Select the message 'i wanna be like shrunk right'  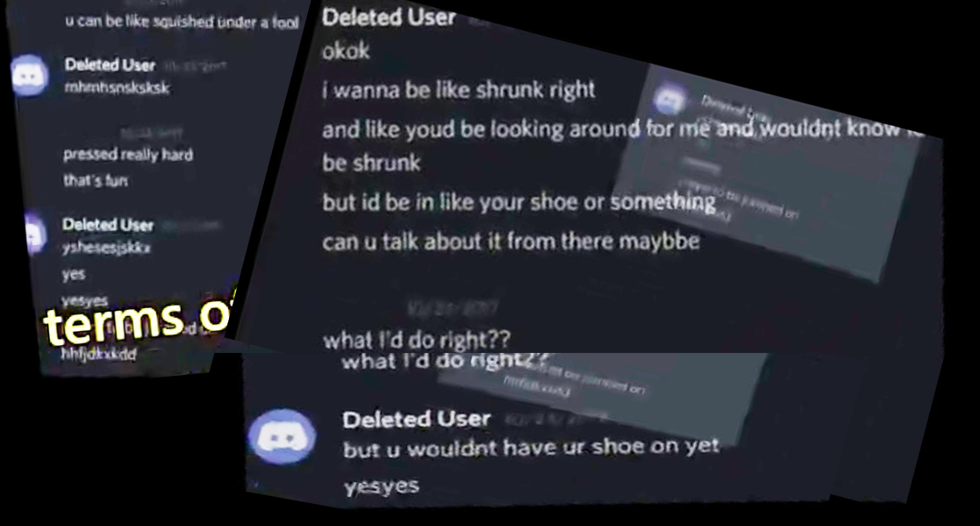pos(458,90)
